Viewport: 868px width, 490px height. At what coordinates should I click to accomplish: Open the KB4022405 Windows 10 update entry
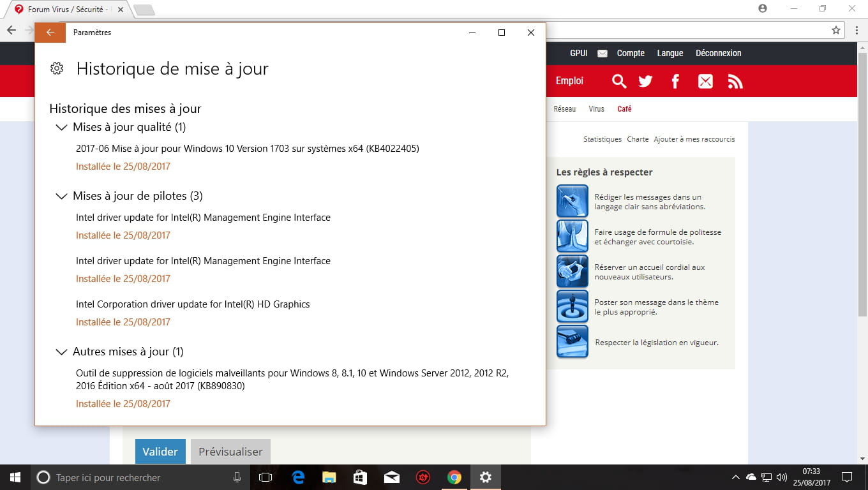(x=248, y=149)
